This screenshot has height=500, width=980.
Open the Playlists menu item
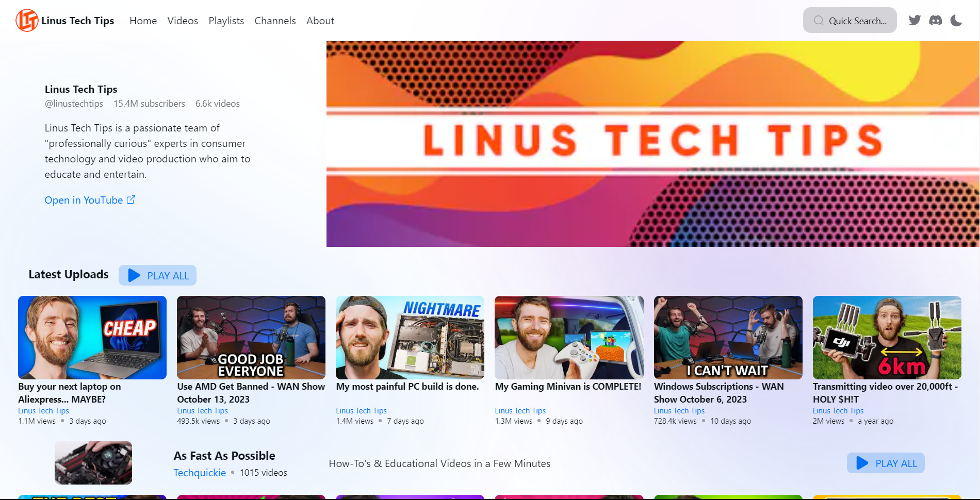coord(226,21)
